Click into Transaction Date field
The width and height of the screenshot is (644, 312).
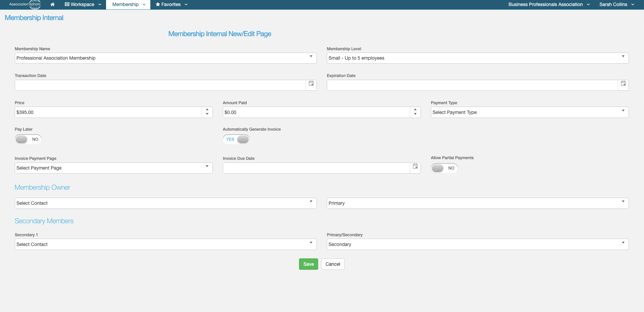click(160, 85)
